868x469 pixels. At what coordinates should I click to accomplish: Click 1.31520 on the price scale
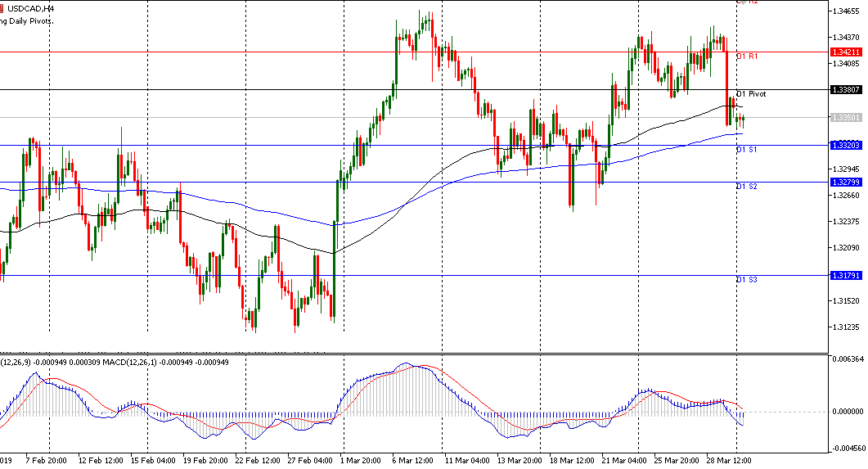[x=846, y=300]
